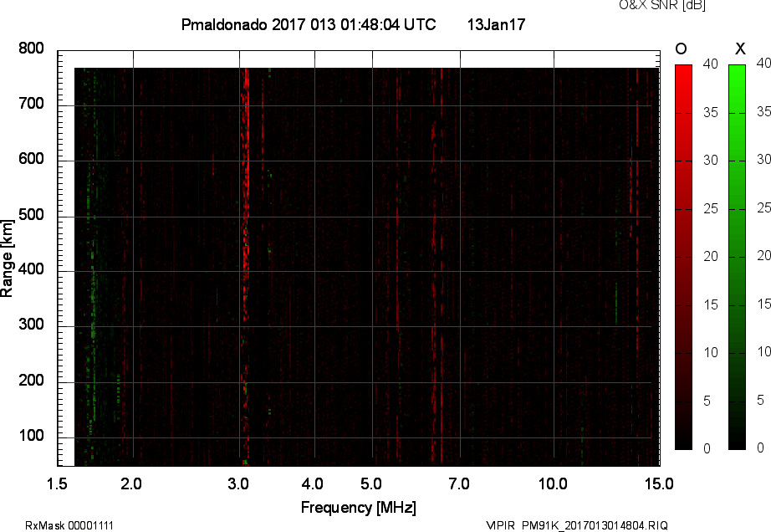Click the 01:48:04 UTC timestamp text
The height and width of the screenshot is (532, 771).
tap(387, 25)
